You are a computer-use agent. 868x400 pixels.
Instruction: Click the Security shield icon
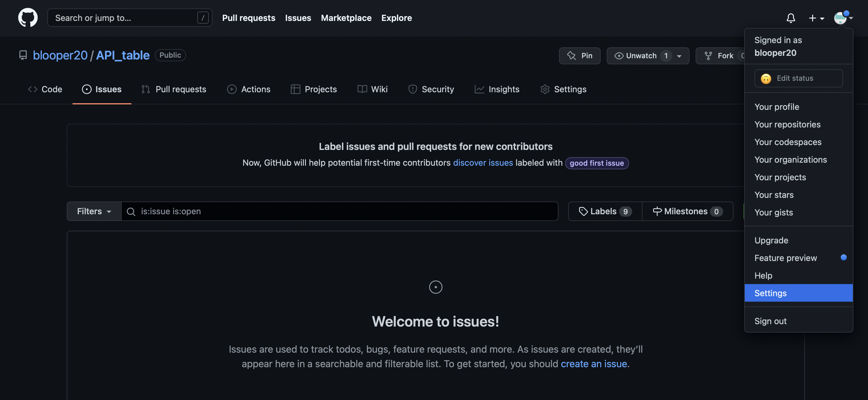[413, 89]
